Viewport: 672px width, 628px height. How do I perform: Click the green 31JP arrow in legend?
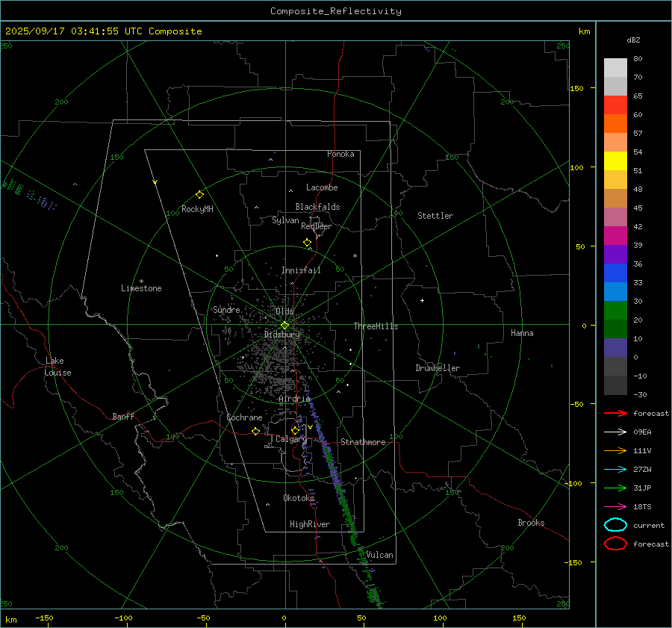[615, 488]
